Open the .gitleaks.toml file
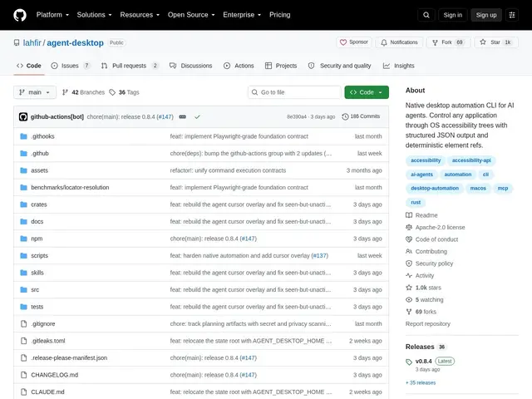532x399 pixels. click(48, 341)
